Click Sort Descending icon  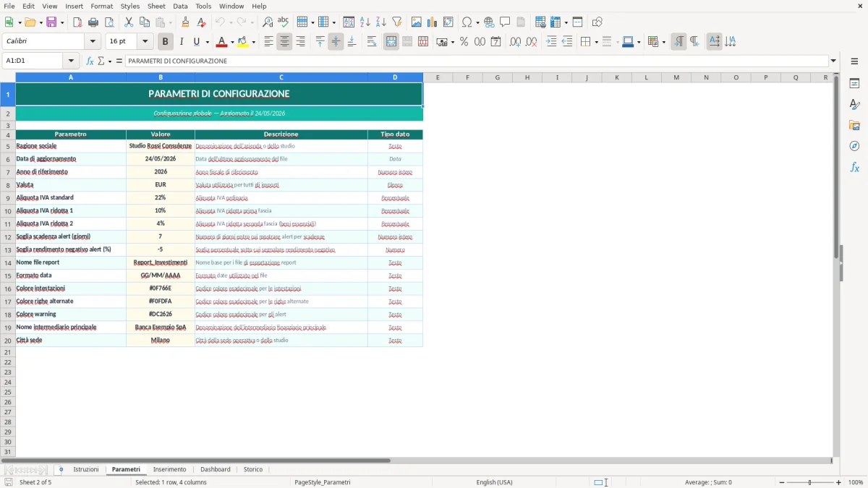[380, 22]
